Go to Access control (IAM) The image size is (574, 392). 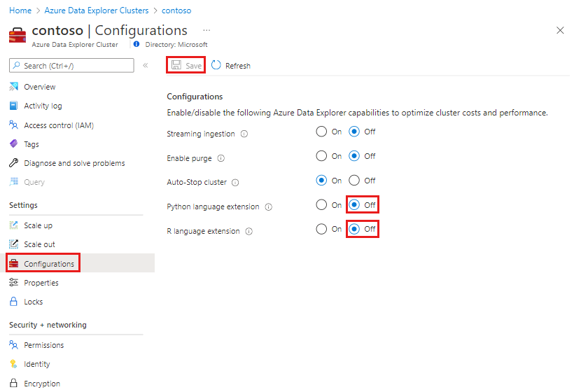58,125
